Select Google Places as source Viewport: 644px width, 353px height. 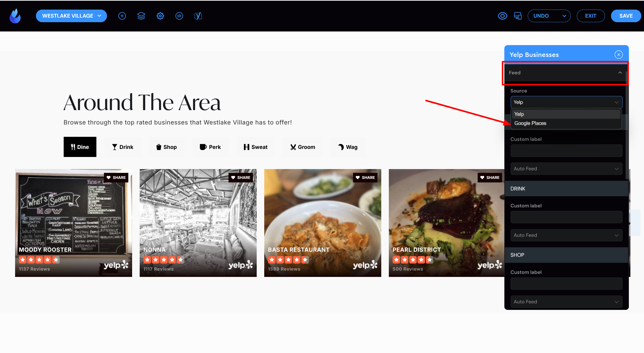(566, 123)
